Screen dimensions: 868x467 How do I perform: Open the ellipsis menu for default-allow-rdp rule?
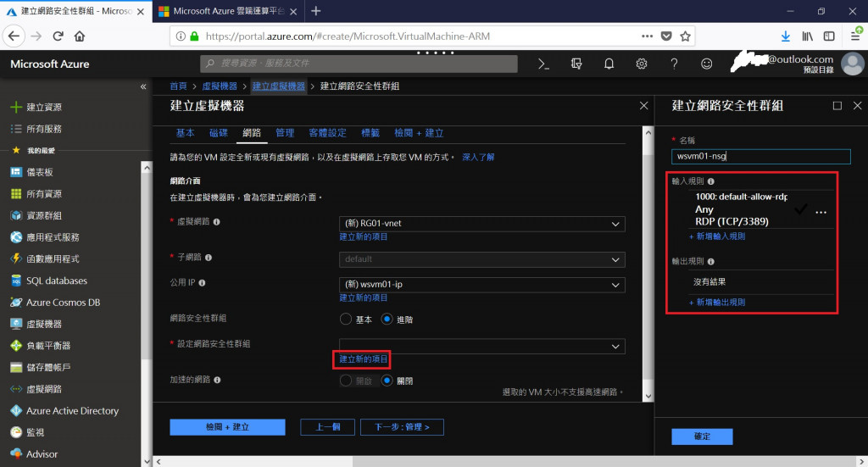[821, 212]
